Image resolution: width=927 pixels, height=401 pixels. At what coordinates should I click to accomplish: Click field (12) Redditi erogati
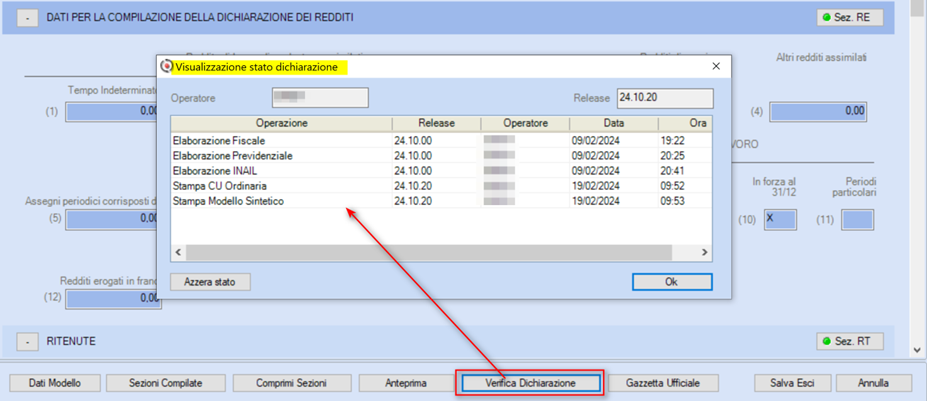112,299
